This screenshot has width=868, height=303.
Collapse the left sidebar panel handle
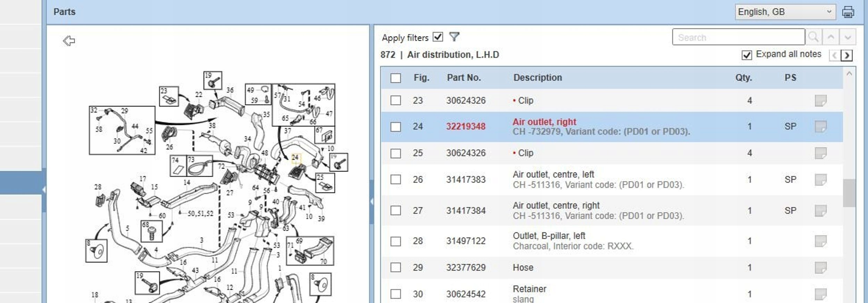pos(44,190)
